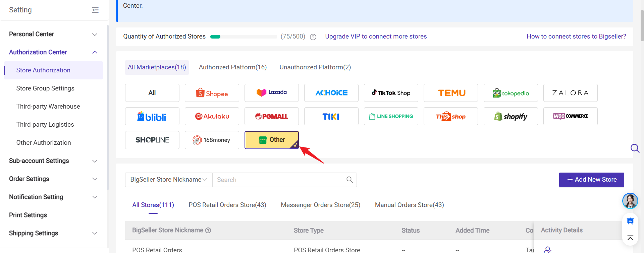Select the Shopify marketplace tile

(x=511, y=116)
